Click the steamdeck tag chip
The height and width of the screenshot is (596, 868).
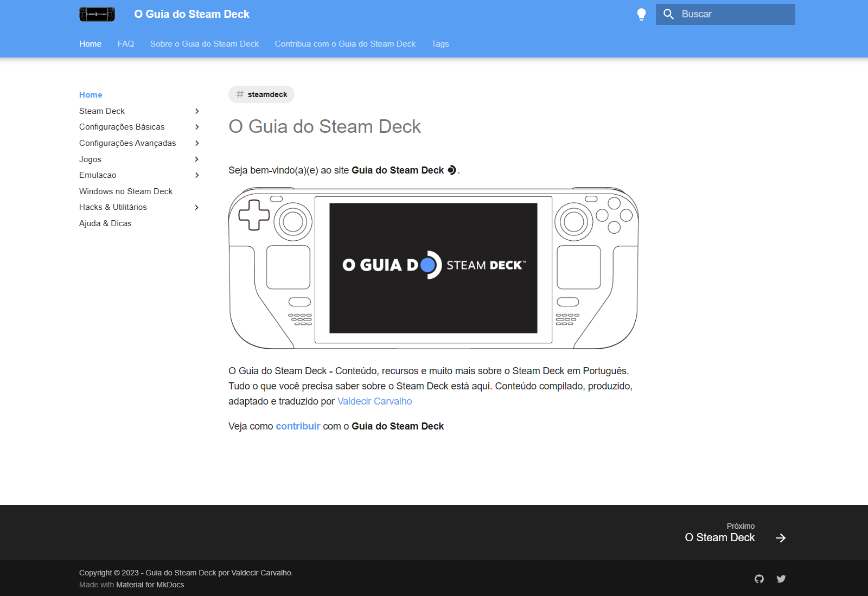point(261,94)
